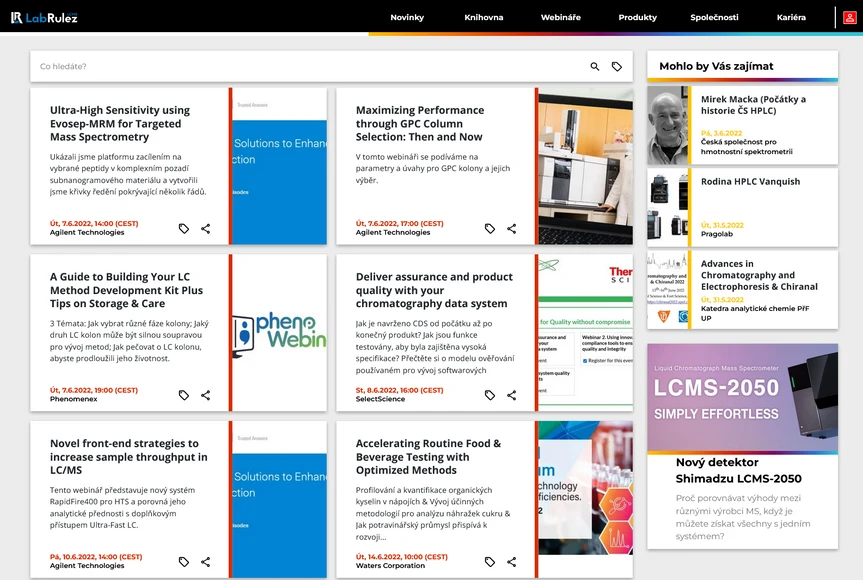Share the Novel front-end strategies webinar
Viewport: 863px width, 580px height.
coord(205,562)
